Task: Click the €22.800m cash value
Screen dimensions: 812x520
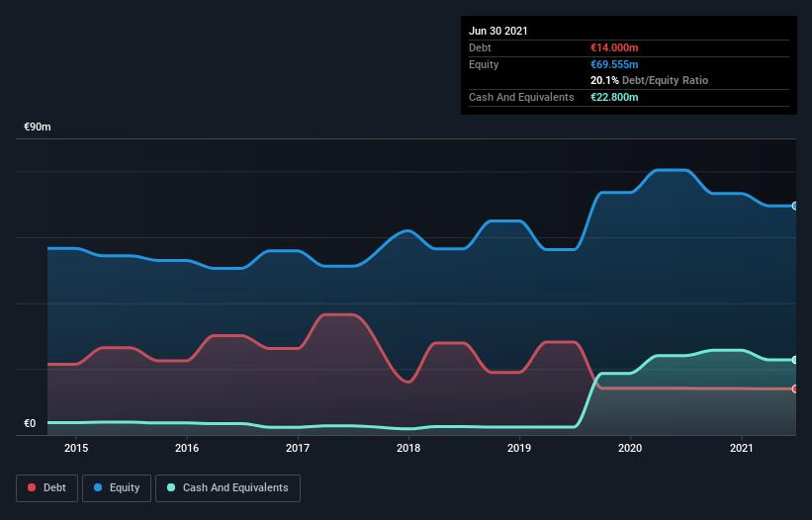Action: coord(614,97)
